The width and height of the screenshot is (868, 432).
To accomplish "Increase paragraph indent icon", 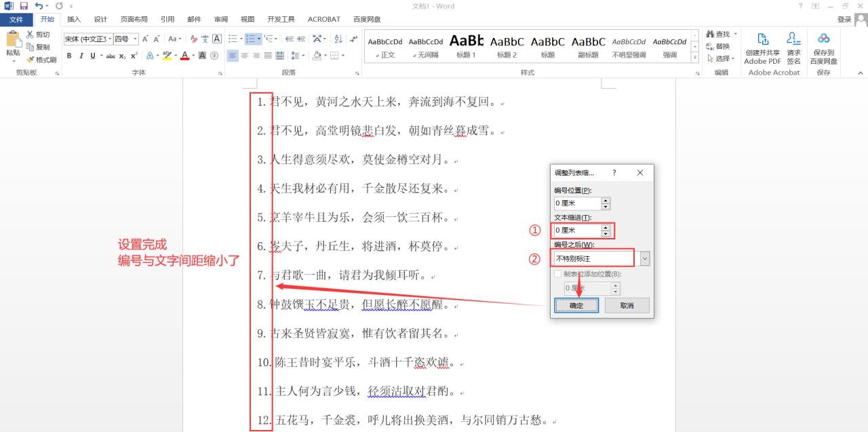I will point(300,39).
